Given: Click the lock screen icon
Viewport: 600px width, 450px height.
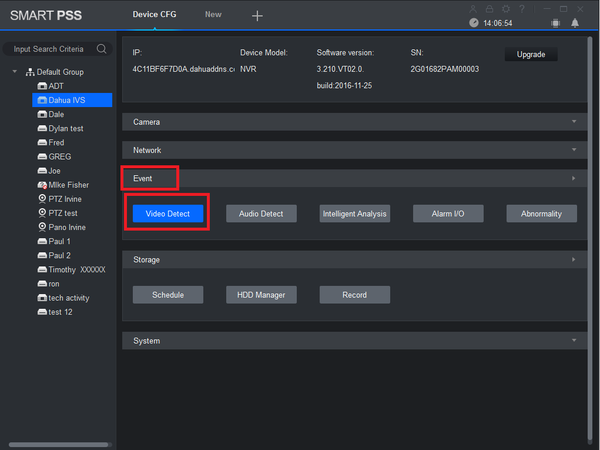Looking at the screenshot, I should (x=489, y=9).
